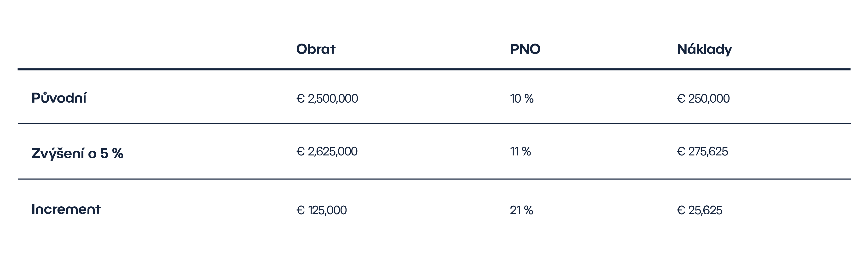
Task: Click the € 2,625,000 turnover value
Action: [327, 151]
